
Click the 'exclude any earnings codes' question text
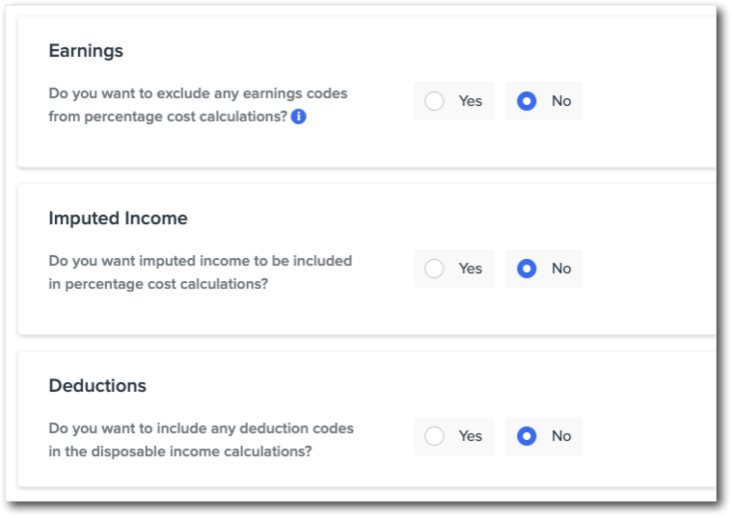[198, 105]
